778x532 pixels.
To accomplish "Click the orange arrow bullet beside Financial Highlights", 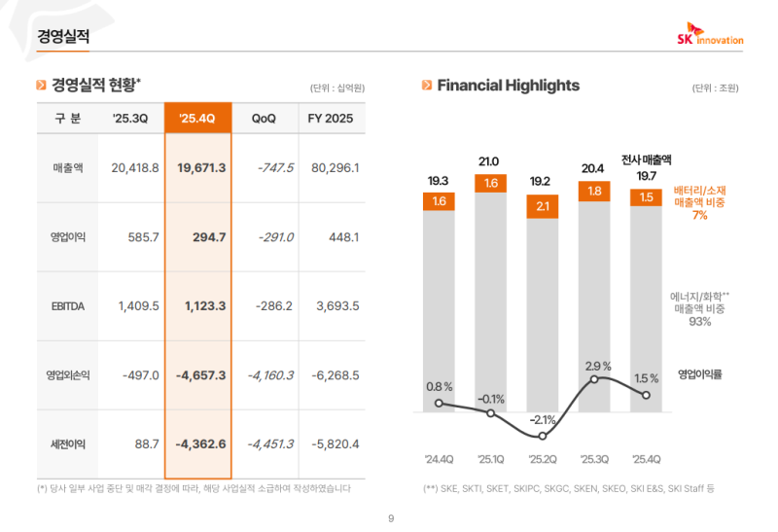I will pyautogui.click(x=427, y=86).
